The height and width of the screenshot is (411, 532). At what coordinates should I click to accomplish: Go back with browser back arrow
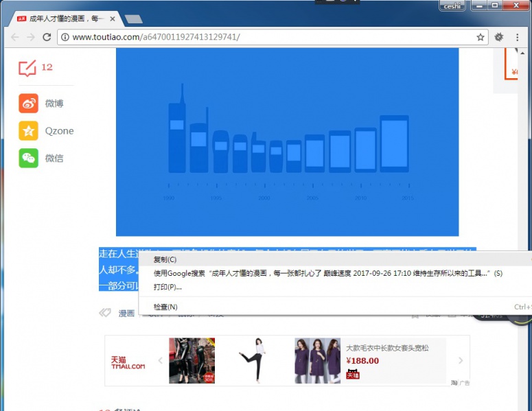pyautogui.click(x=15, y=37)
